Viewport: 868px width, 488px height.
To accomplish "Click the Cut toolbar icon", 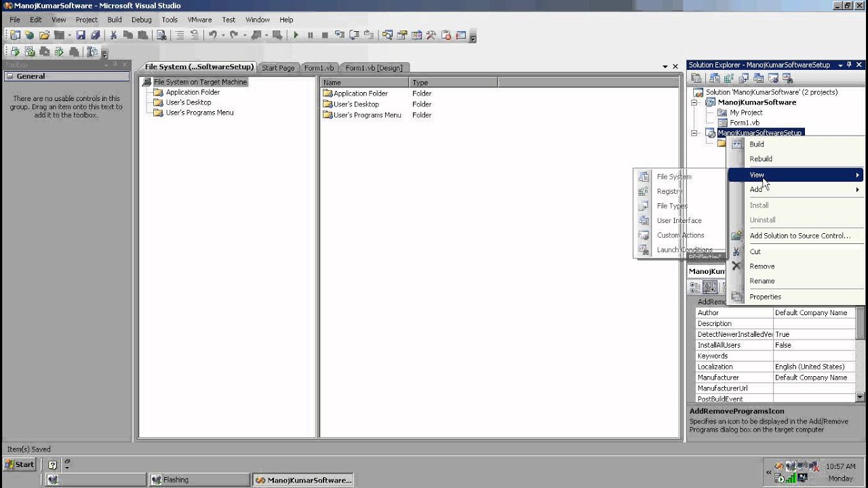I will [x=113, y=35].
